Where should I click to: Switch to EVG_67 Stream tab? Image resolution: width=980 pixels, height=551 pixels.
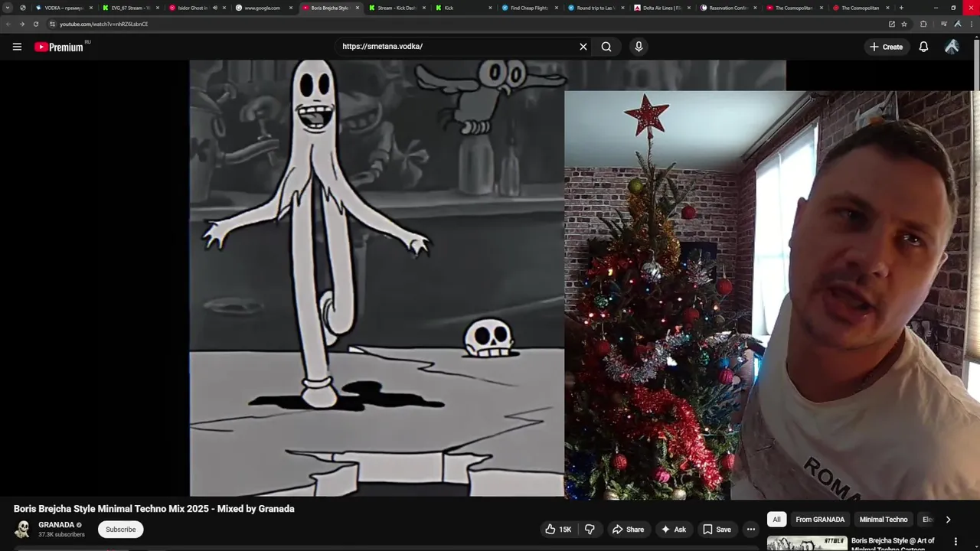pyautogui.click(x=132, y=8)
